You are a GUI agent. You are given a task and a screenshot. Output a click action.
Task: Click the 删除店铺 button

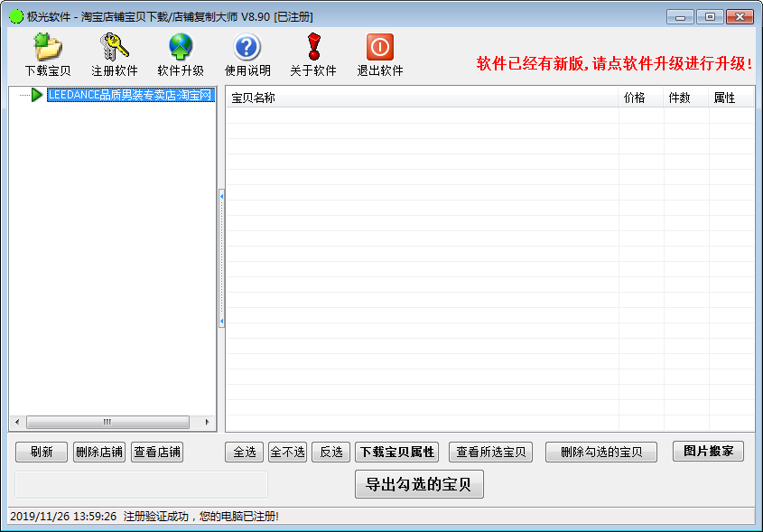(99, 453)
